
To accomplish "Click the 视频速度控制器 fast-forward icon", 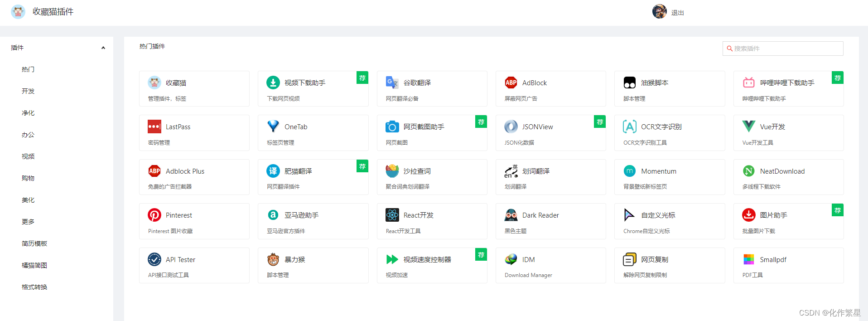I will click(x=392, y=259).
